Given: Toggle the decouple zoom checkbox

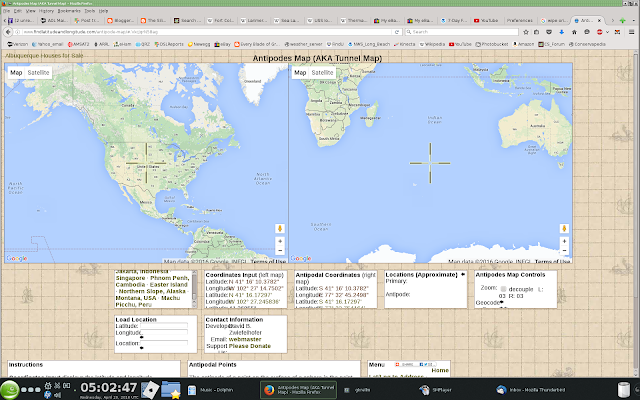Looking at the screenshot, I should (x=503, y=289).
